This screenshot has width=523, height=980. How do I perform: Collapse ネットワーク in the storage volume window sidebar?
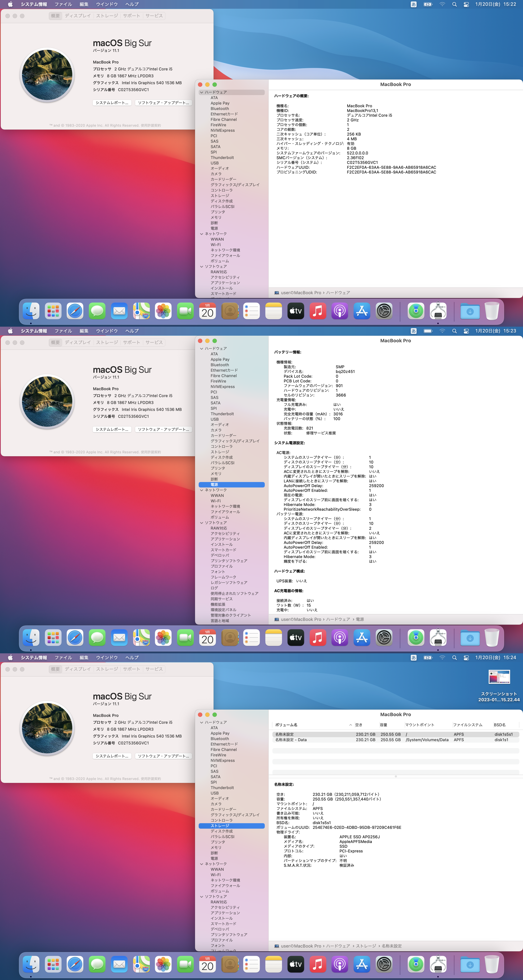pyautogui.click(x=202, y=864)
